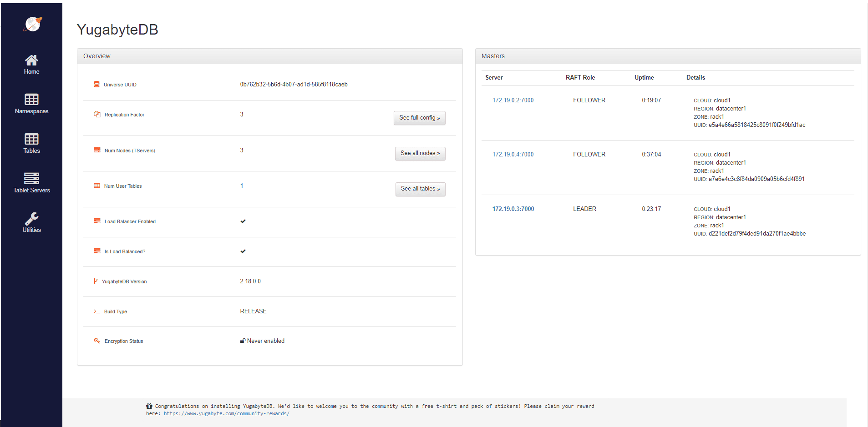868x427 pixels.
Task: Click the gift icon in footer message
Action: coord(149,406)
